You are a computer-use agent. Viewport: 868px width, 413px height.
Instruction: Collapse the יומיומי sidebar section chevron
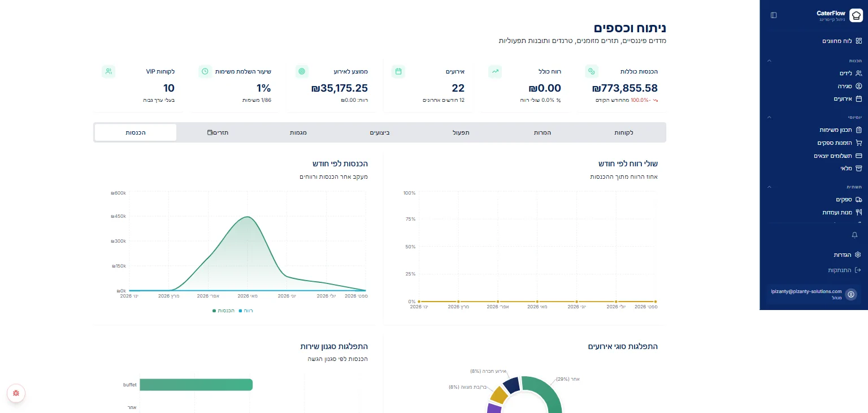click(769, 117)
